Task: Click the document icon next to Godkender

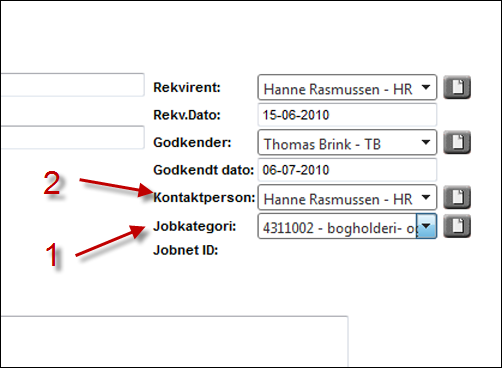Action: (x=457, y=143)
